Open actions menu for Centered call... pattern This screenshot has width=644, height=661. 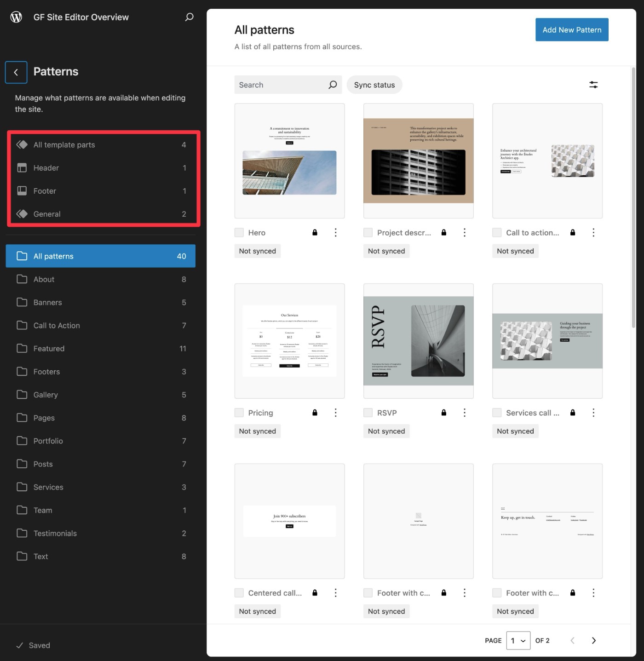[x=335, y=593]
